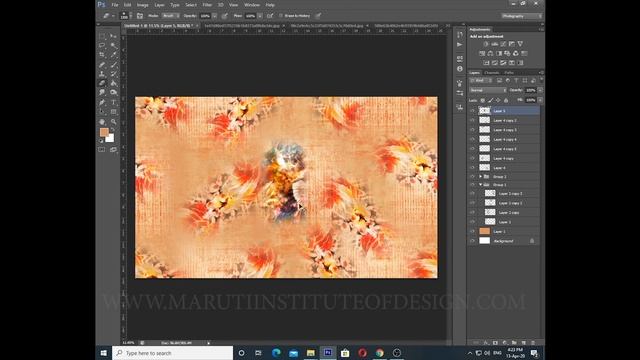Open the eraser Mode dropdown
This screenshot has height=360, width=640.
(170, 16)
